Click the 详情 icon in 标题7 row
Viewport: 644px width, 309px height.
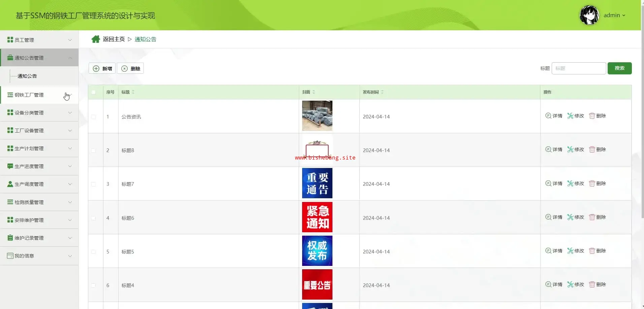click(x=548, y=183)
